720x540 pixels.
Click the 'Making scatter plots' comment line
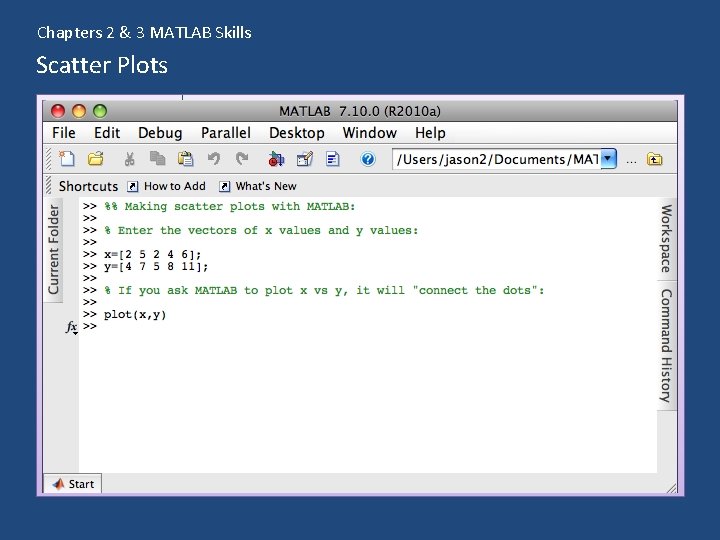tap(230, 206)
